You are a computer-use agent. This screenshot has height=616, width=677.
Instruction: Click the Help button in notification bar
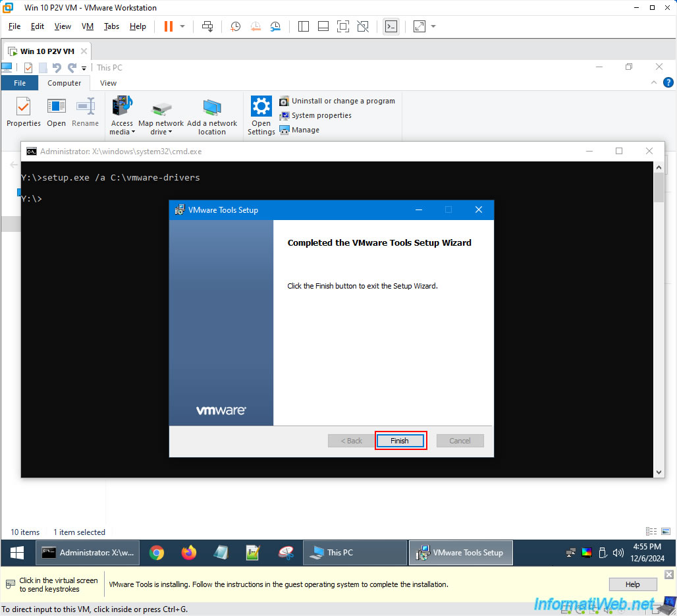(632, 584)
